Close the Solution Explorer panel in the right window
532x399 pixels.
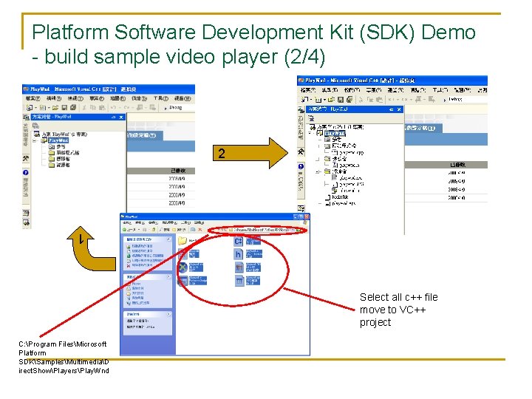[399, 109]
